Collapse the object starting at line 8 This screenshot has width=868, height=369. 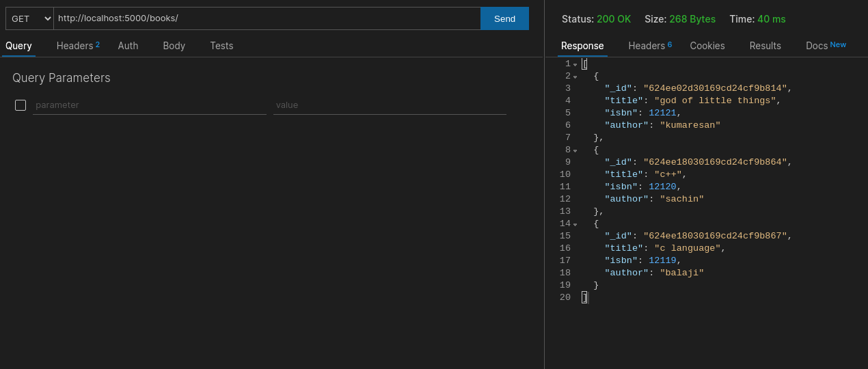tap(575, 150)
